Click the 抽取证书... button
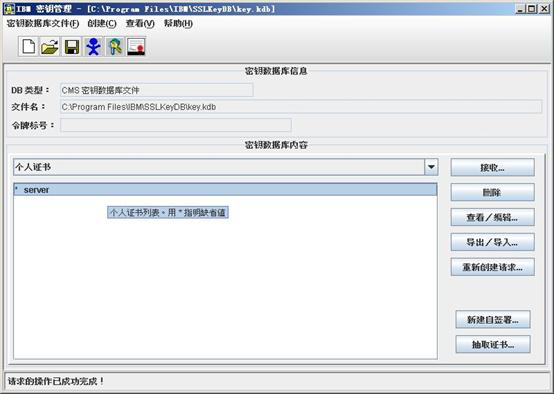Screen dimensions: 554x394 click(x=493, y=344)
